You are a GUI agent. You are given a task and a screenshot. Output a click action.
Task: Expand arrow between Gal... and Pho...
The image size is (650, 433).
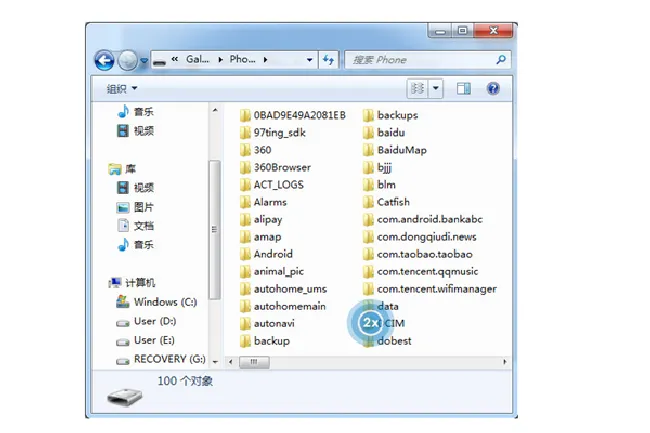221,60
